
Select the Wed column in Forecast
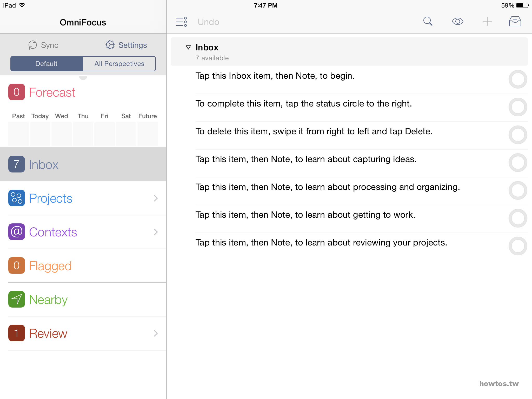pyautogui.click(x=62, y=130)
